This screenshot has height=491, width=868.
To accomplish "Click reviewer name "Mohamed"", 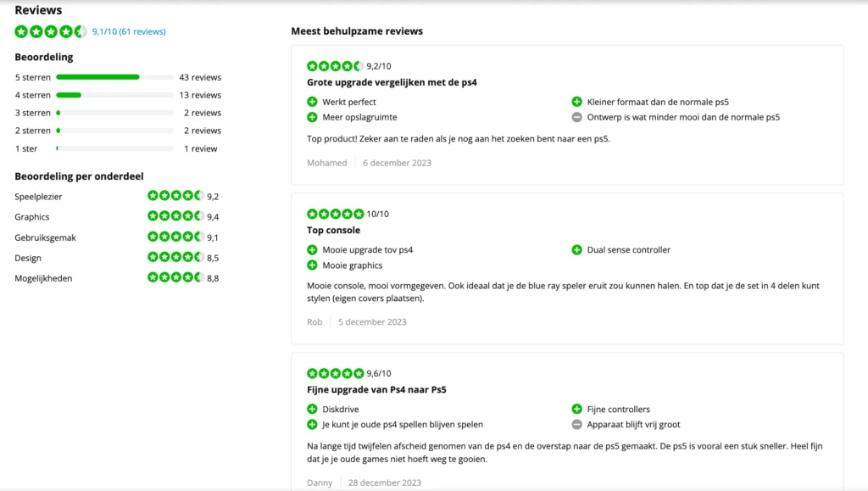I will point(327,163).
